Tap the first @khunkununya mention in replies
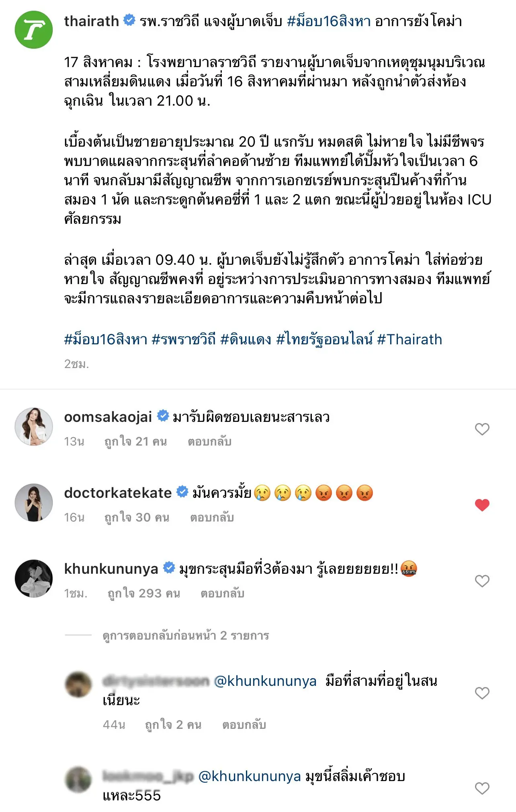Screen dimensions: 516x812 (265, 681)
